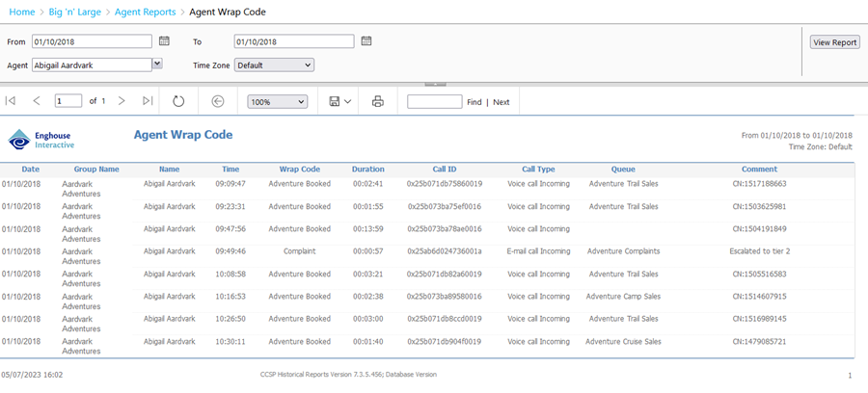Open the To date calendar picker
This screenshot has width=868, height=393.
pyautogui.click(x=366, y=41)
